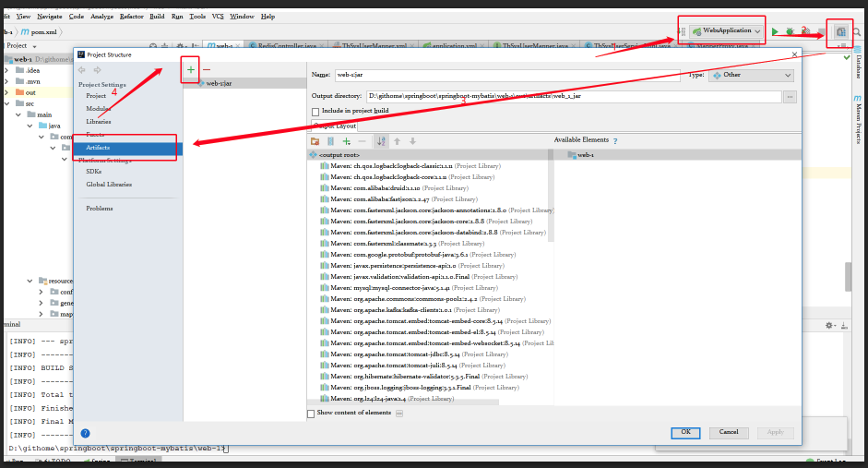Create directory in output layout toolbar

(315, 141)
